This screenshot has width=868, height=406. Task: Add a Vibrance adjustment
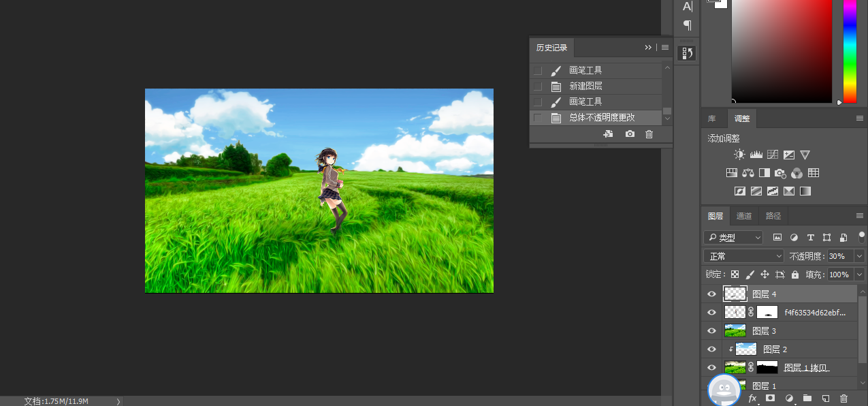tap(805, 155)
